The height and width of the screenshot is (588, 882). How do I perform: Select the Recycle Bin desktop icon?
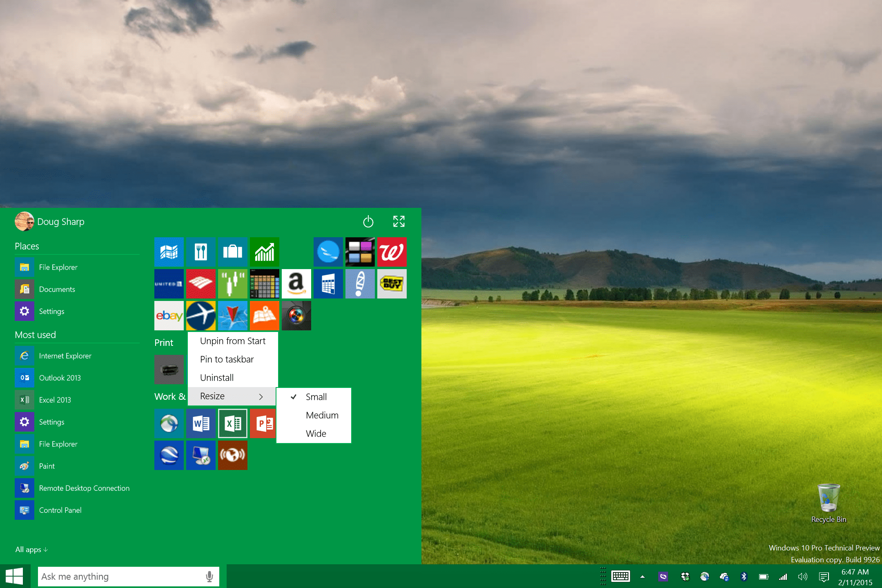coord(829,503)
